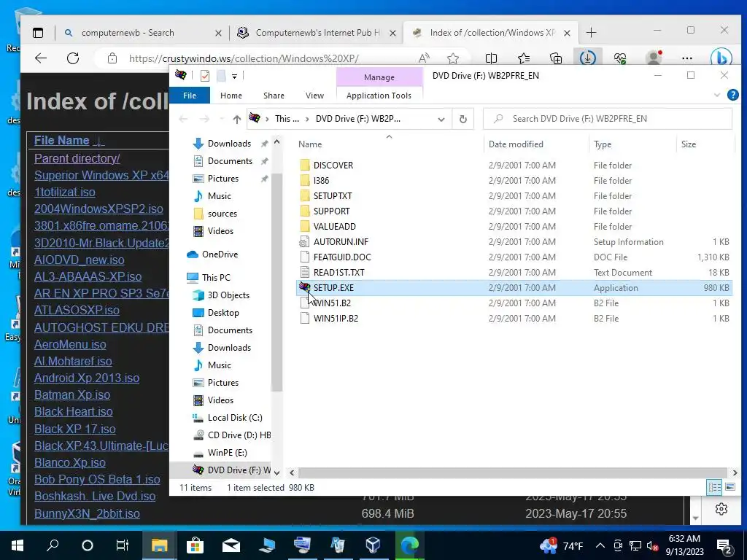The width and height of the screenshot is (747, 560).
Task: Open Application Tools ribbon tab
Action: (x=379, y=96)
